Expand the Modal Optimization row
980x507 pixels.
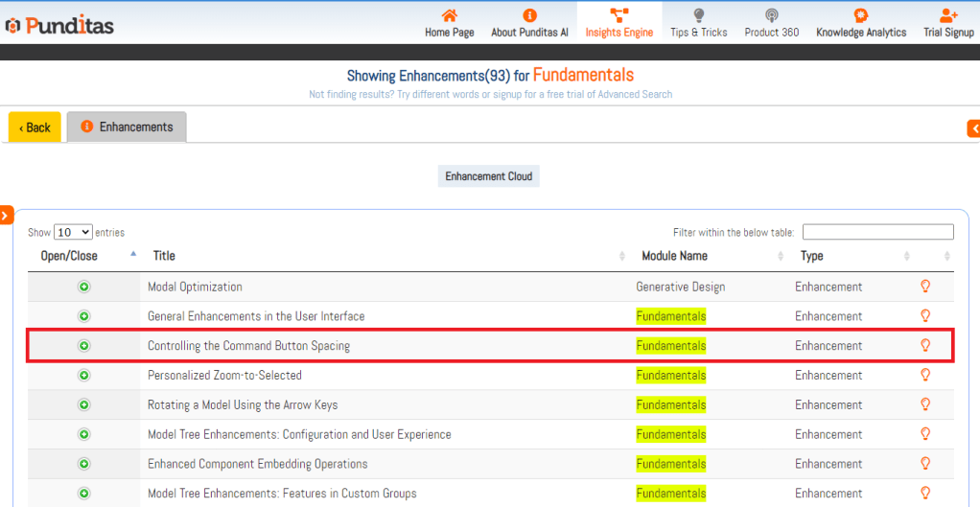click(83, 287)
